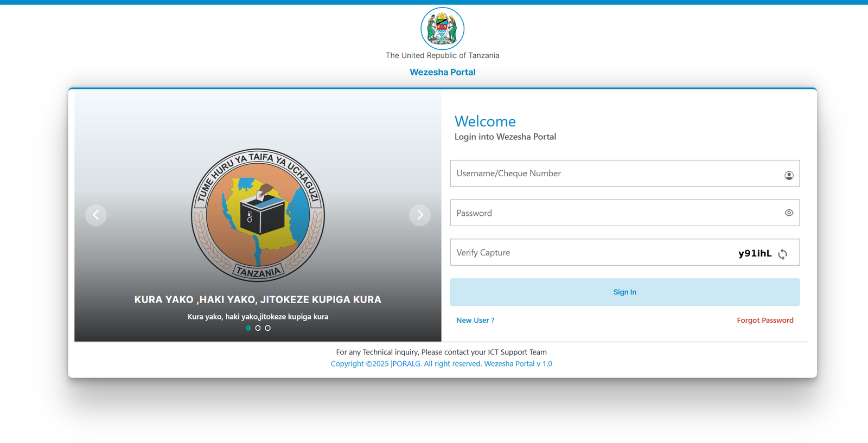
Task: Click the Tume Huru ya Uchaguzi emblem image
Action: click(258, 215)
